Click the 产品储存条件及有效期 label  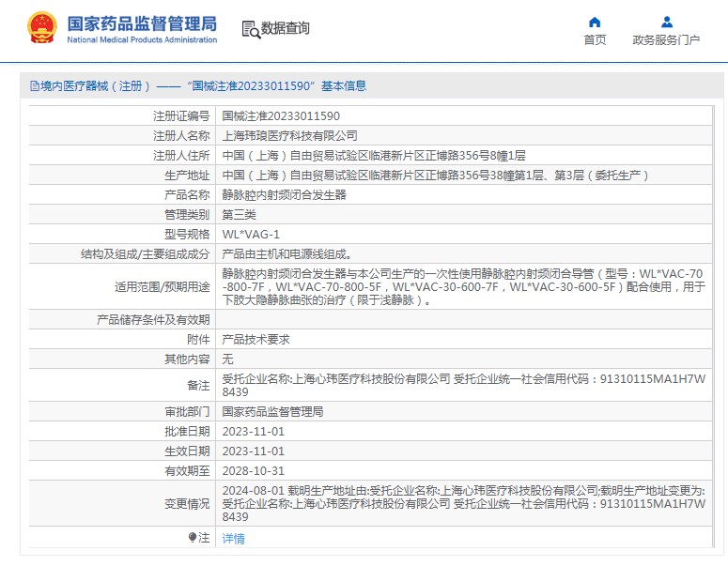click(x=153, y=320)
